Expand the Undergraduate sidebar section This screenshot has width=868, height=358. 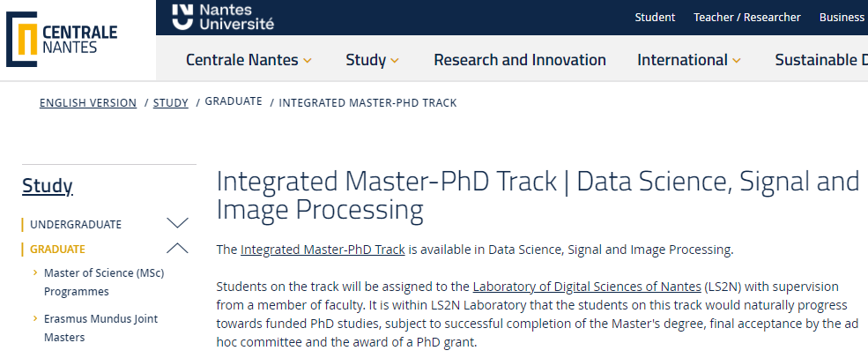[177, 224]
